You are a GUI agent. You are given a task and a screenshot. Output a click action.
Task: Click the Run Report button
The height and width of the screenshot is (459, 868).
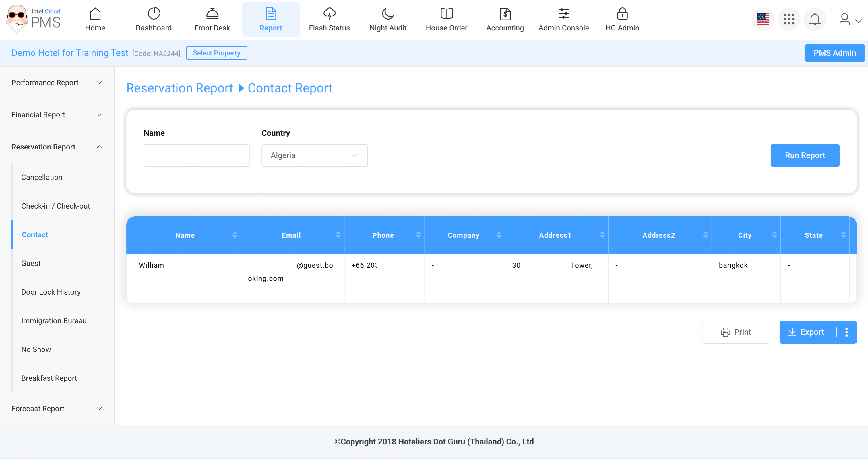pyautogui.click(x=804, y=155)
